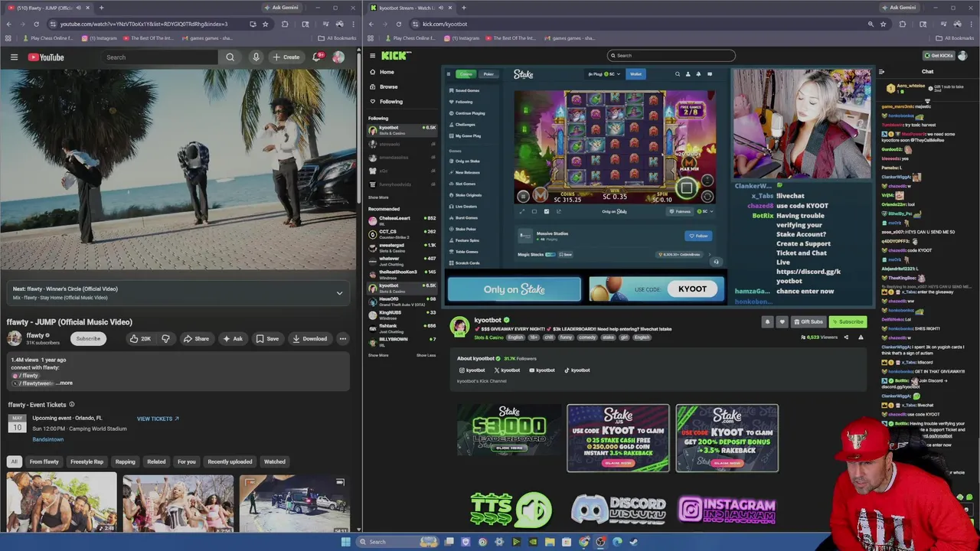Click YouTube Create button
The height and width of the screenshot is (551, 980).
click(x=286, y=57)
